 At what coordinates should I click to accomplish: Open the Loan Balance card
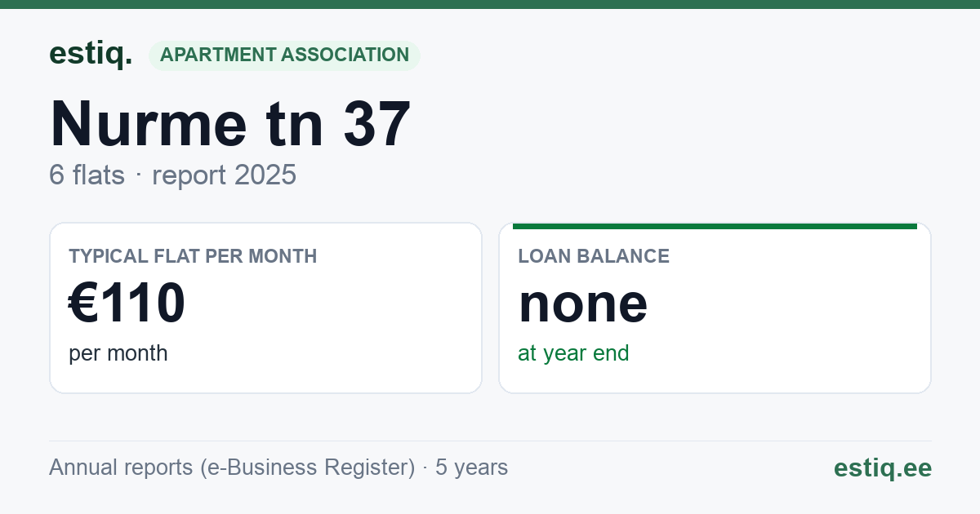click(x=715, y=308)
